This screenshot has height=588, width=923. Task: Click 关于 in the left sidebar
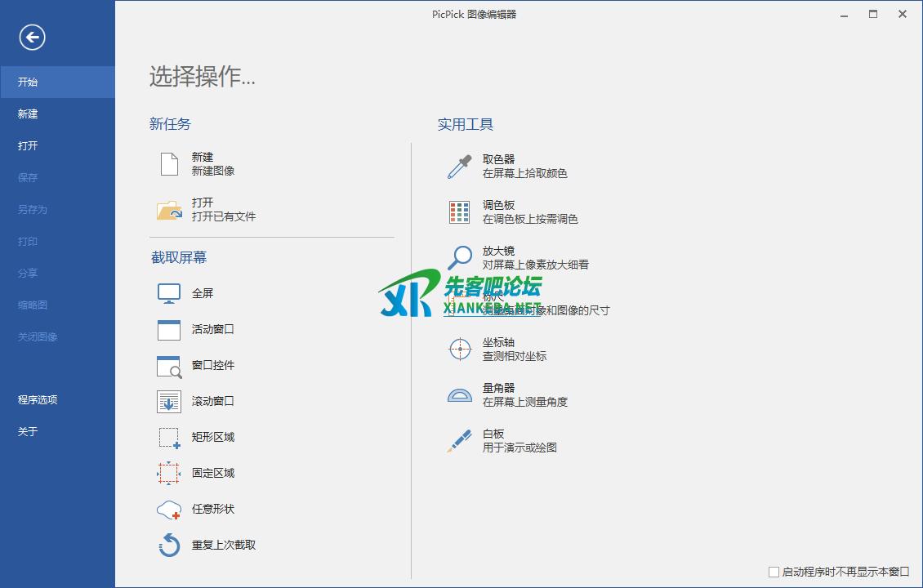coord(28,432)
